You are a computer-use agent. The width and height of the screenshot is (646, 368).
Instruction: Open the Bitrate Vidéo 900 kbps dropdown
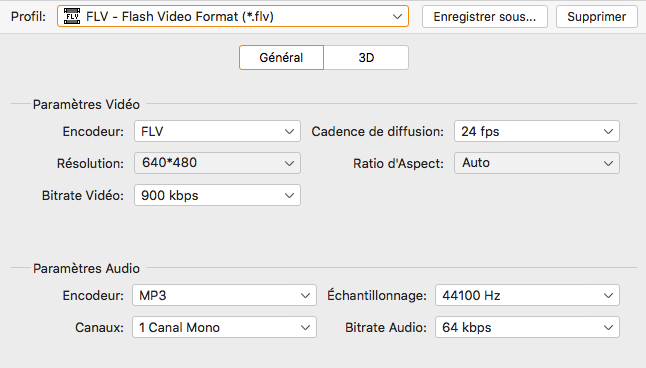[x=217, y=195]
